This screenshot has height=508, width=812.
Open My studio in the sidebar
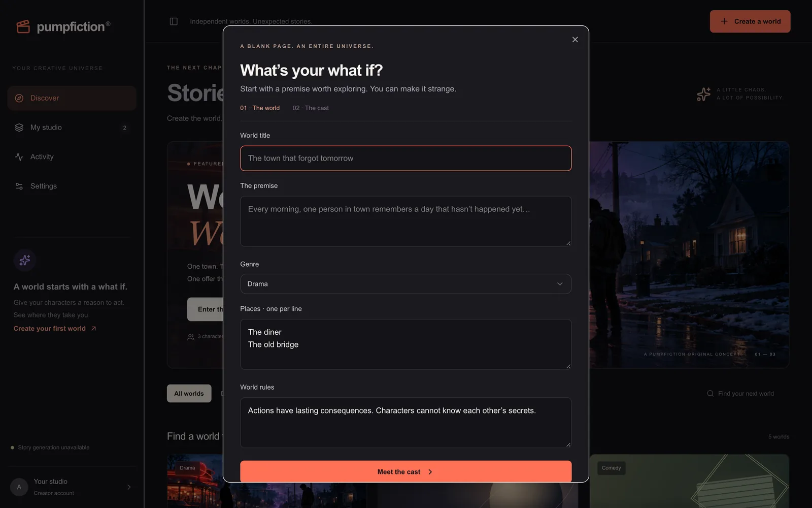point(72,128)
